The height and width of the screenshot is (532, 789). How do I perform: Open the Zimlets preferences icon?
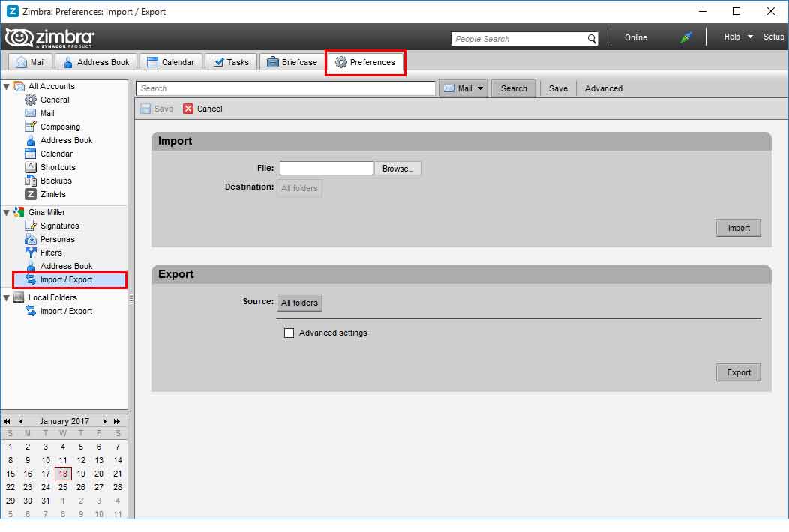(31, 194)
